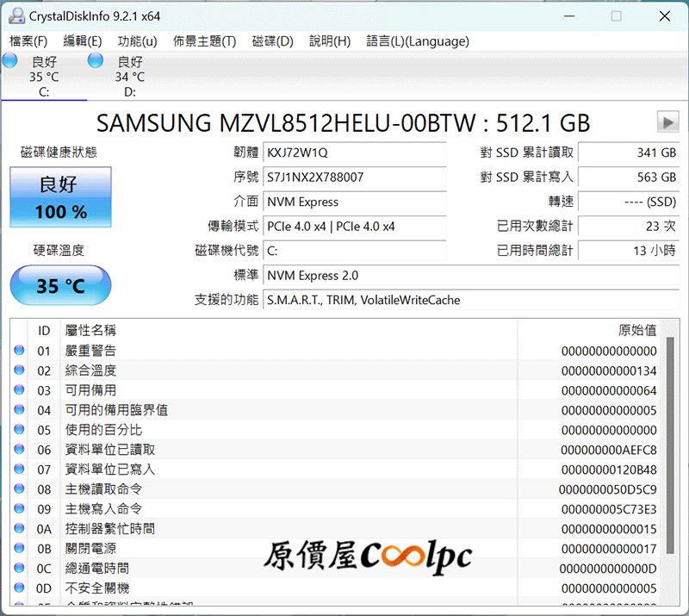Click the firmware field KXJ72W1Q

[x=355, y=152]
